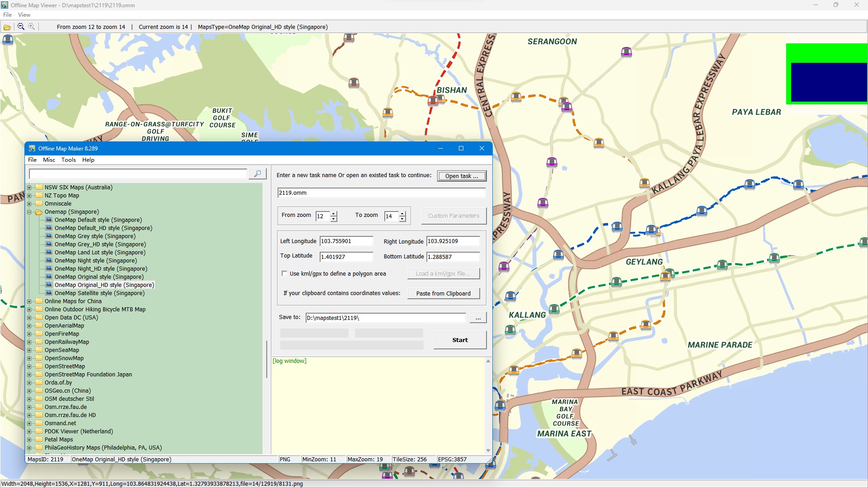Image resolution: width=868 pixels, height=488 pixels.
Task: Select OneMap Original_HD style (Singapore) item
Action: pyautogui.click(x=104, y=285)
